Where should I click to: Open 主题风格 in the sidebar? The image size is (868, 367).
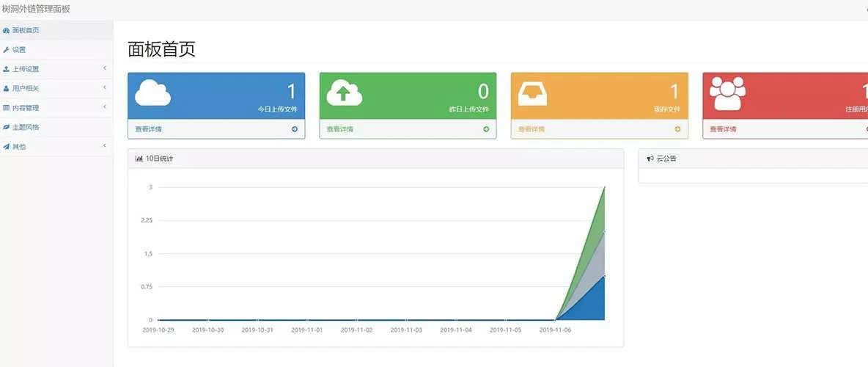[x=26, y=127]
